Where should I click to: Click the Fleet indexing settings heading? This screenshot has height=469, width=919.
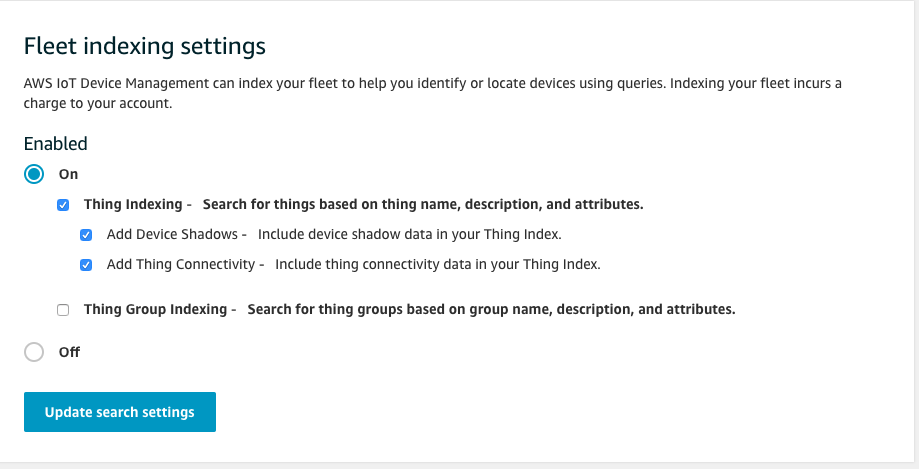point(145,46)
